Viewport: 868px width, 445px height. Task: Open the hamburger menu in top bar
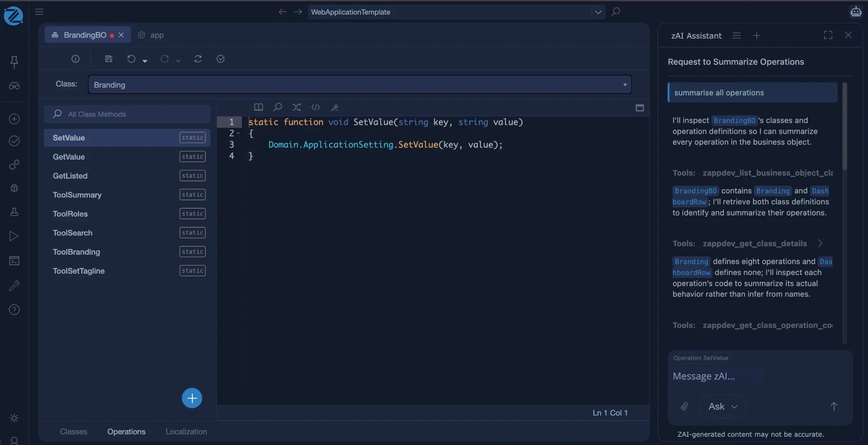click(39, 12)
